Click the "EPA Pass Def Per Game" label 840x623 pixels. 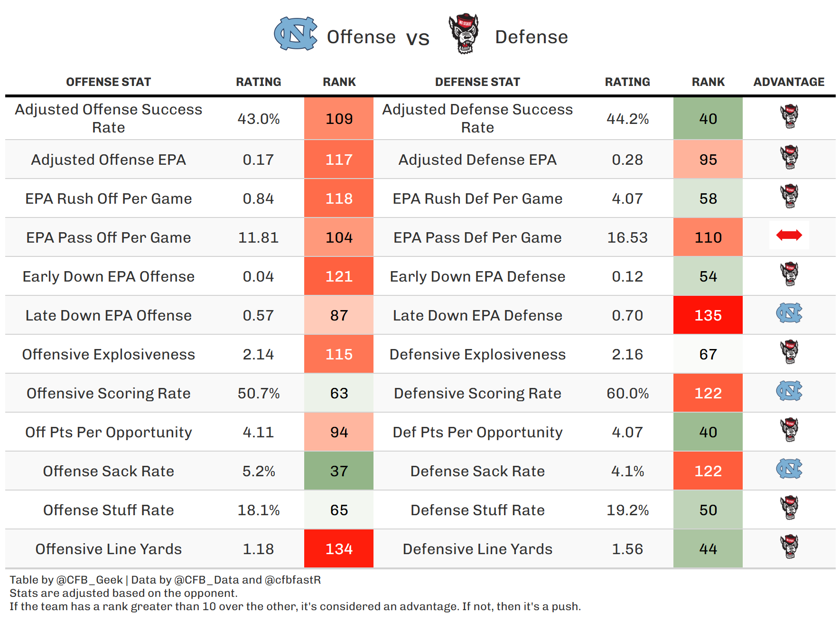point(477,237)
